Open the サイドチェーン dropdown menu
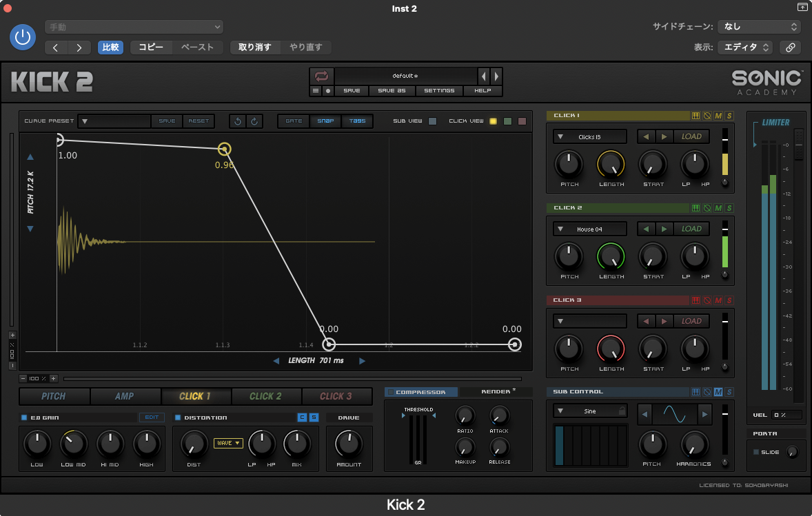This screenshot has width=812, height=516. 758,27
